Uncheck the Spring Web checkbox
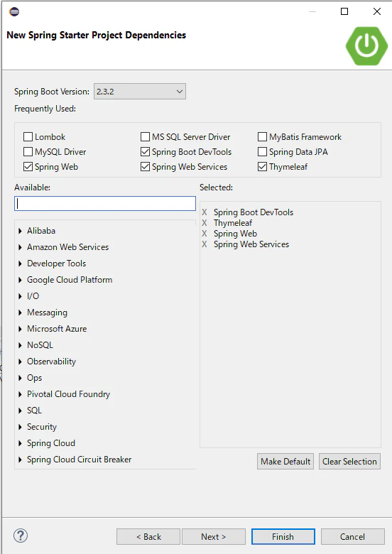Viewport: 392px width, 554px height. pos(28,166)
